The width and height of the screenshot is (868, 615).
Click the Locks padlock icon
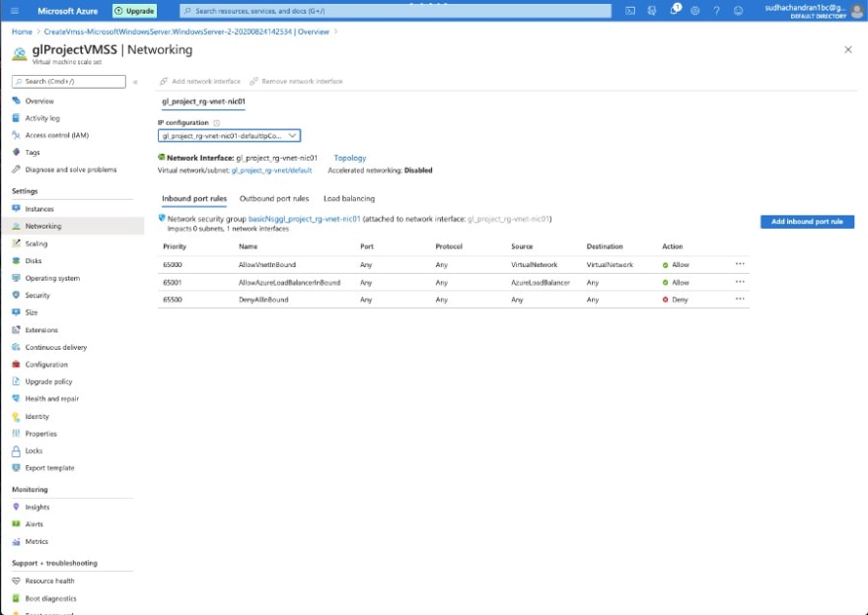[x=16, y=450]
